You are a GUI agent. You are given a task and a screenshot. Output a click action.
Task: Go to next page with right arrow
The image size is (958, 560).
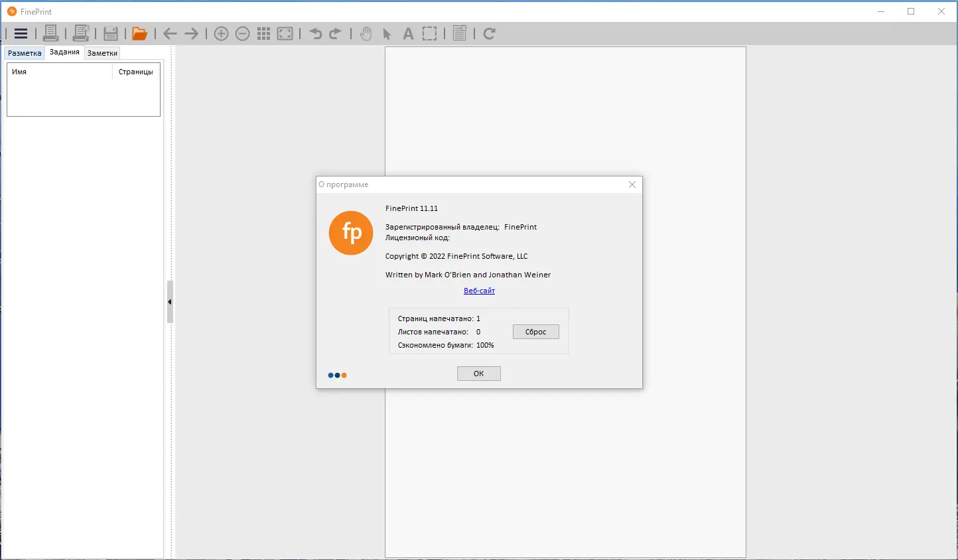tap(192, 34)
